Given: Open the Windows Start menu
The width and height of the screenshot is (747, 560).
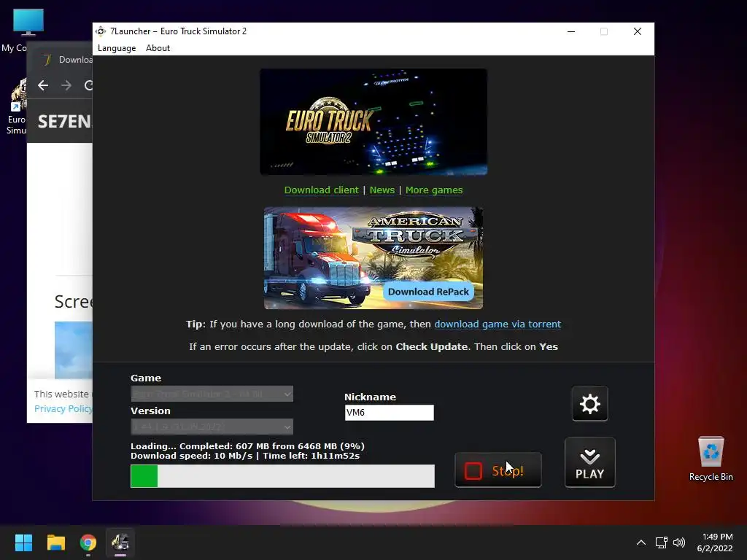Looking at the screenshot, I should 23,542.
